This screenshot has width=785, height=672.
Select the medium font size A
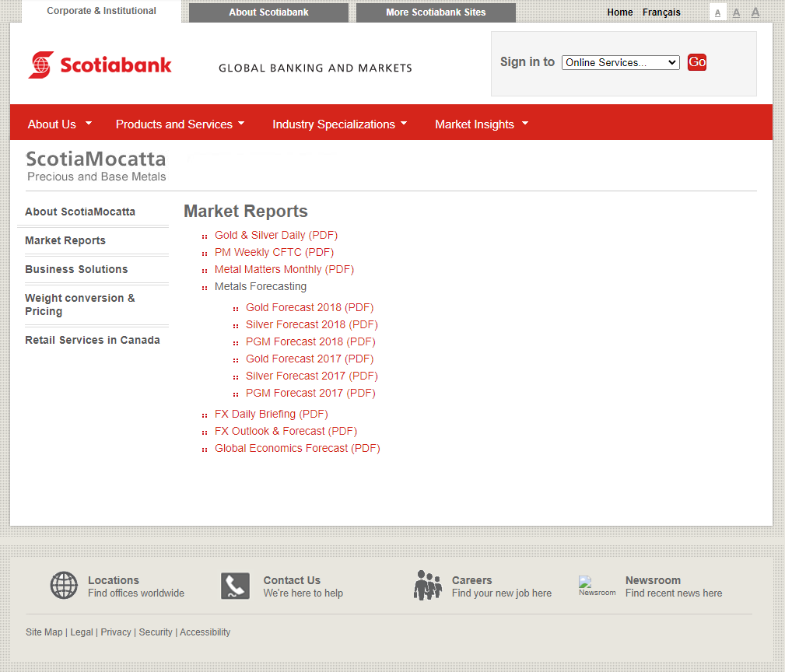coord(737,12)
